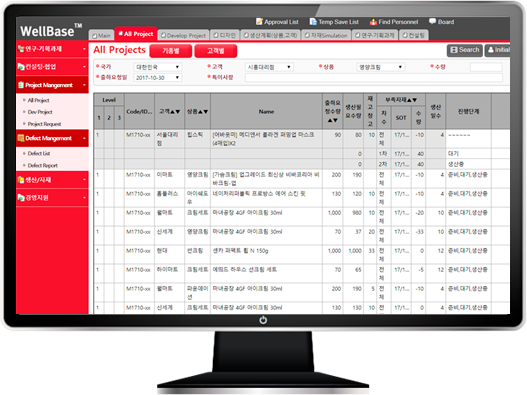Click the monitor power button icon
Image resolution: width=527 pixels, height=395 pixels.
pyautogui.click(x=263, y=320)
